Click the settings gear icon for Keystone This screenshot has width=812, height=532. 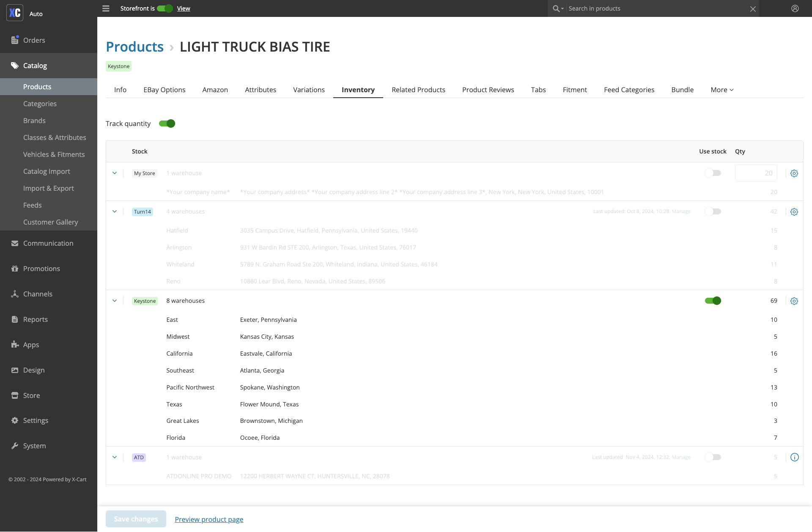(x=794, y=300)
